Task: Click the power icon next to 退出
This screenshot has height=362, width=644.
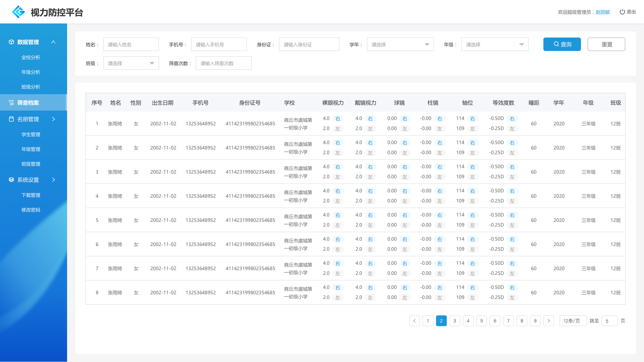Action: (622, 12)
